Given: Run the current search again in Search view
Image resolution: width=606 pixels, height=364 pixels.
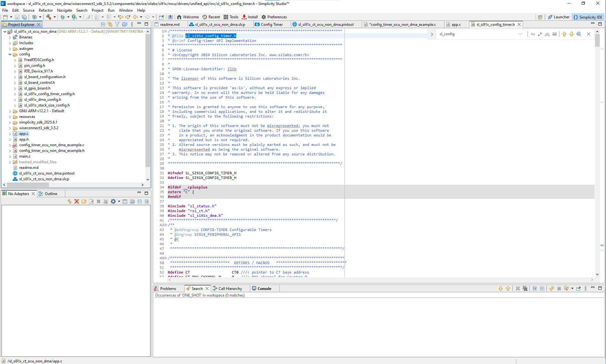Looking at the screenshot, I should [552, 288].
